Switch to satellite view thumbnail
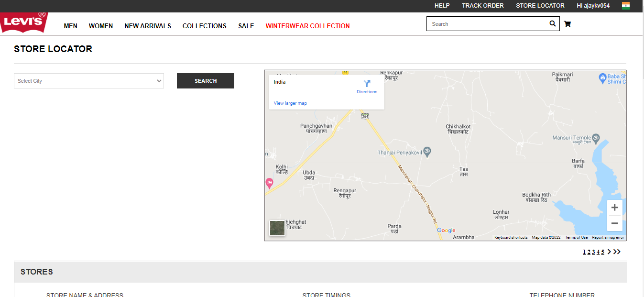The width and height of the screenshot is (644, 297). pos(277,228)
